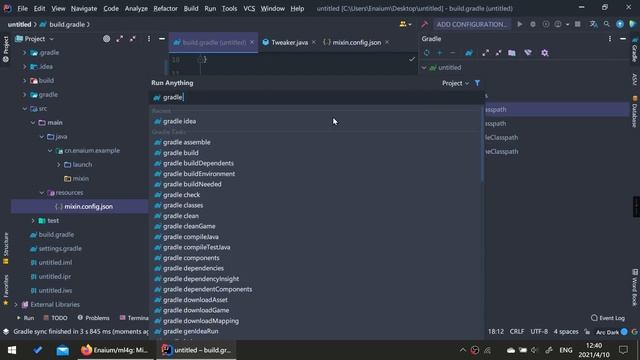The image size is (640, 360).
Task: Expand all in the Gradle panel
Action: pyautogui.click(x=485, y=53)
